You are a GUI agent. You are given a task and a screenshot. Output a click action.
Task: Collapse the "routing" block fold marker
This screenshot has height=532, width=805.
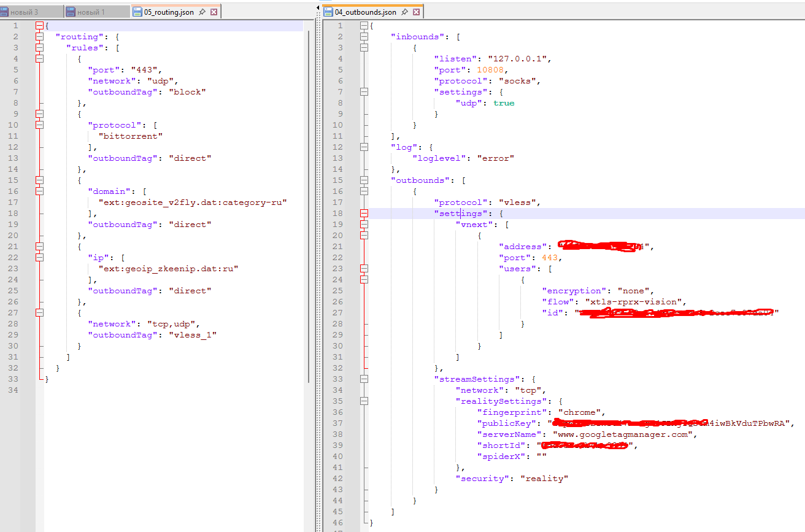pyautogui.click(x=39, y=37)
